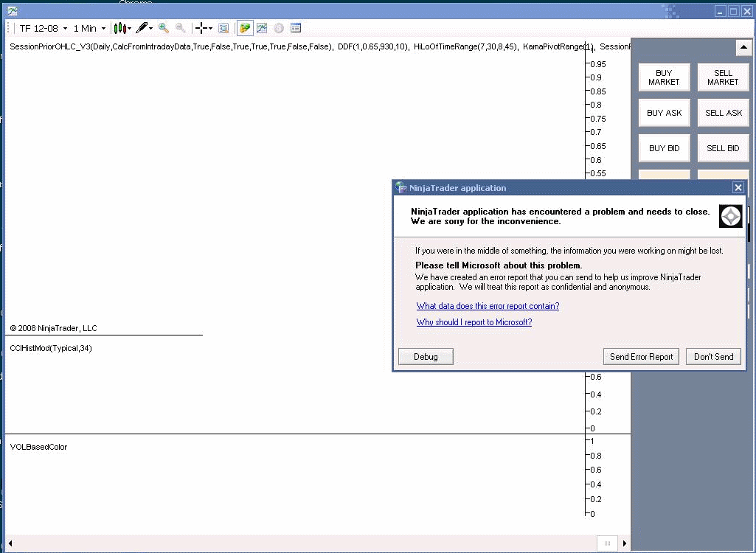Click the BUY ASK button
This screenshot has height=553, width=756.
point(664,113)
